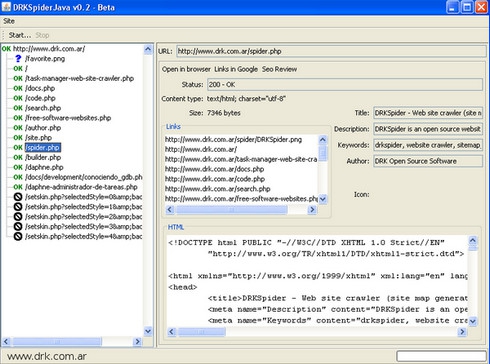The height and width of the screenshot is (364, 490).
Task: Click OK status icon beside /daphne.php
Action: pos(18,167)
